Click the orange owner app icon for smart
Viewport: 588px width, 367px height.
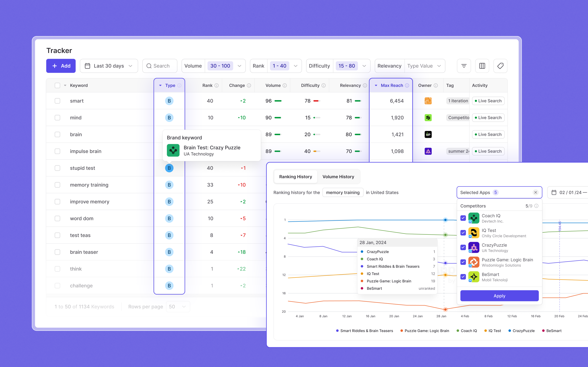click(428, 101)
